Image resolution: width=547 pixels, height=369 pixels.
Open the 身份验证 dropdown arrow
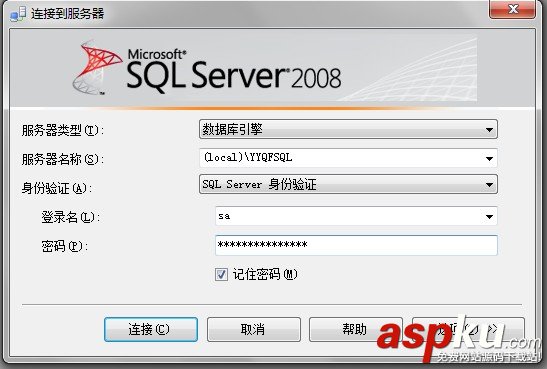coord(489,184)
